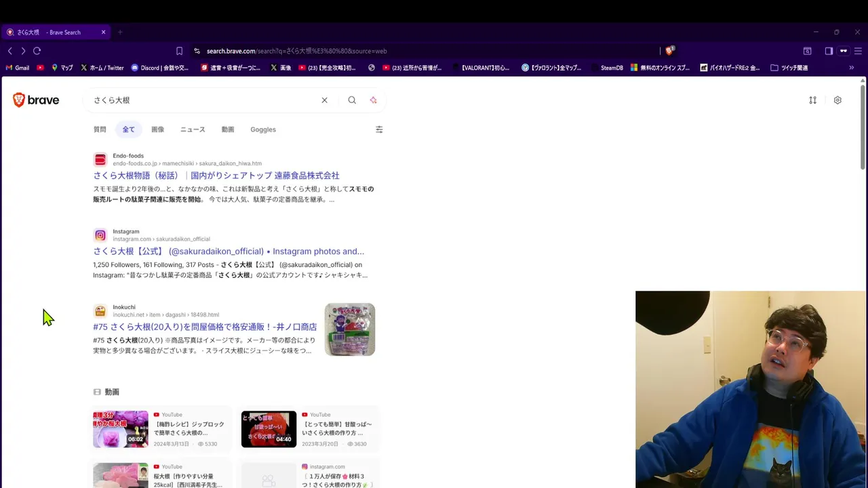868x488 pixels.
Task: Open the SteamDB bookmark
Action: click(607, 68)
